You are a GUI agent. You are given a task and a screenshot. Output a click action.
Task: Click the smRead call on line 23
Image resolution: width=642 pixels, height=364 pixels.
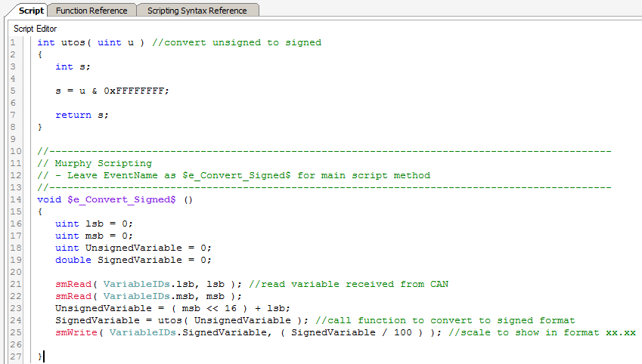click(x=73, y=296)
